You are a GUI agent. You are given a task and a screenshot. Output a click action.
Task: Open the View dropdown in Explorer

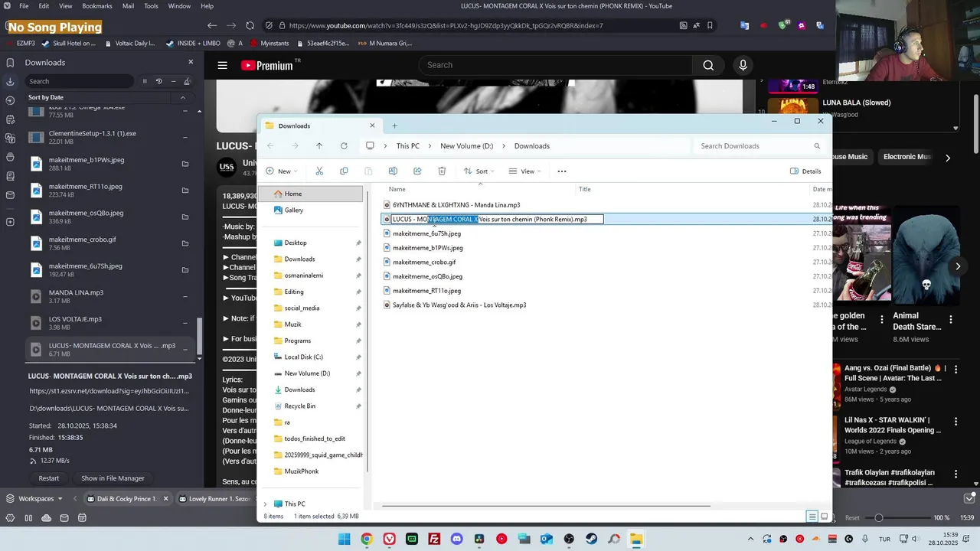524,171
